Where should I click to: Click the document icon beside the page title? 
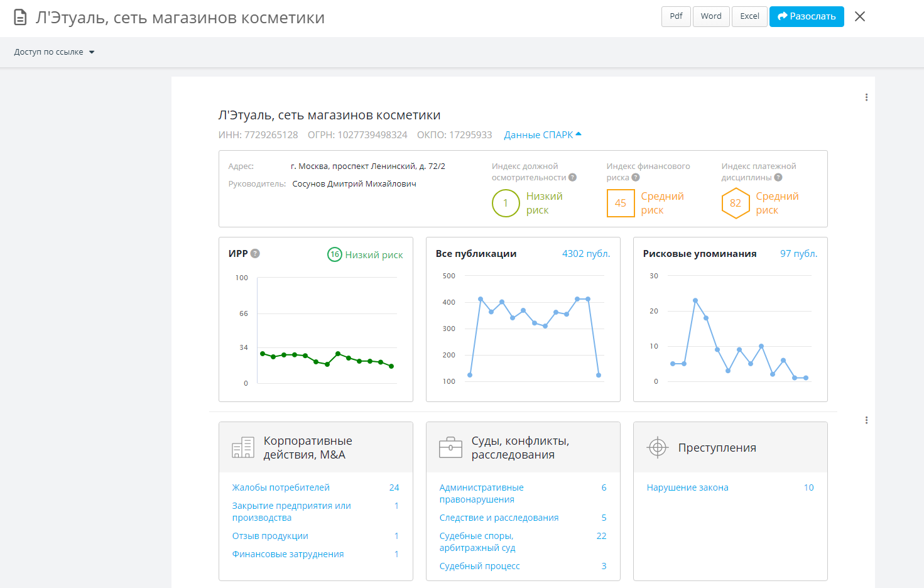(20, 17)
